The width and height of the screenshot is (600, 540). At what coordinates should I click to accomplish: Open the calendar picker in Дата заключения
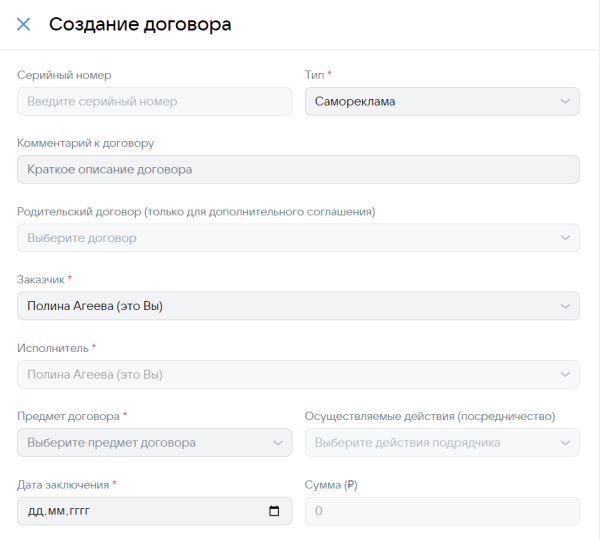point(275,511)
